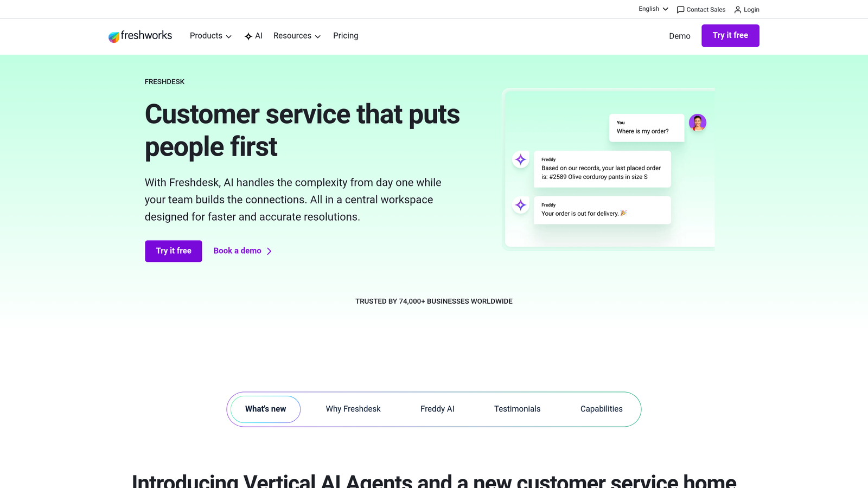Expand the Resources menu
868x488 pixels.
coord(297,36)
